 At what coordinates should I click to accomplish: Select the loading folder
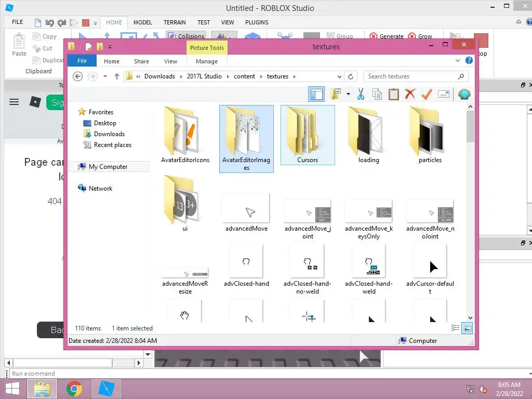pyautogui.click(x=369, y=135)
